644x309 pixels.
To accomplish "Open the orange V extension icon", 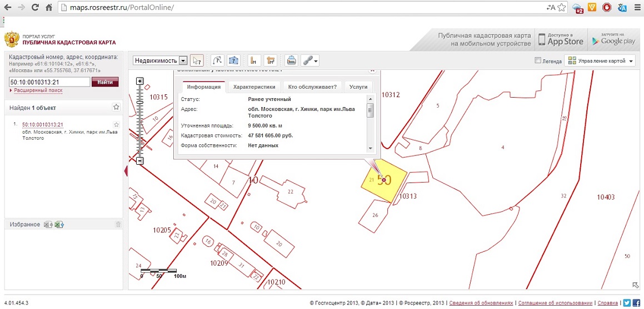I will click(x=592, y=7).
